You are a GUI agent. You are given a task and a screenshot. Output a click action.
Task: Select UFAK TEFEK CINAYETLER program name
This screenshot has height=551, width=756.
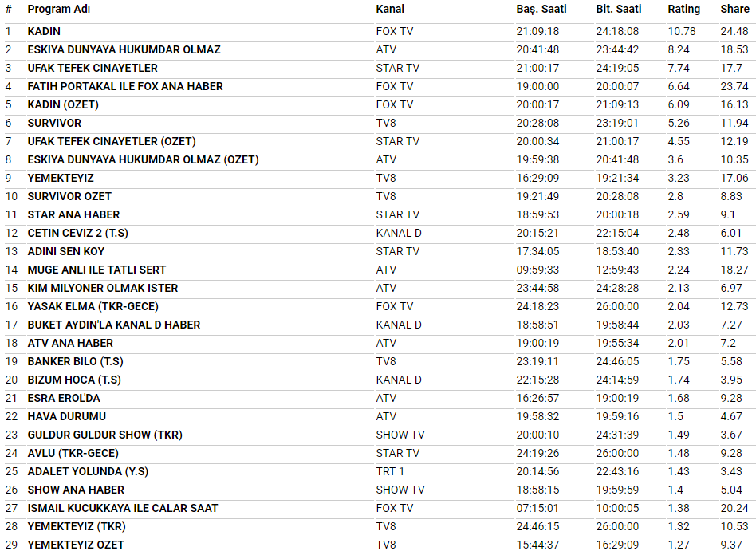point(93,68)
